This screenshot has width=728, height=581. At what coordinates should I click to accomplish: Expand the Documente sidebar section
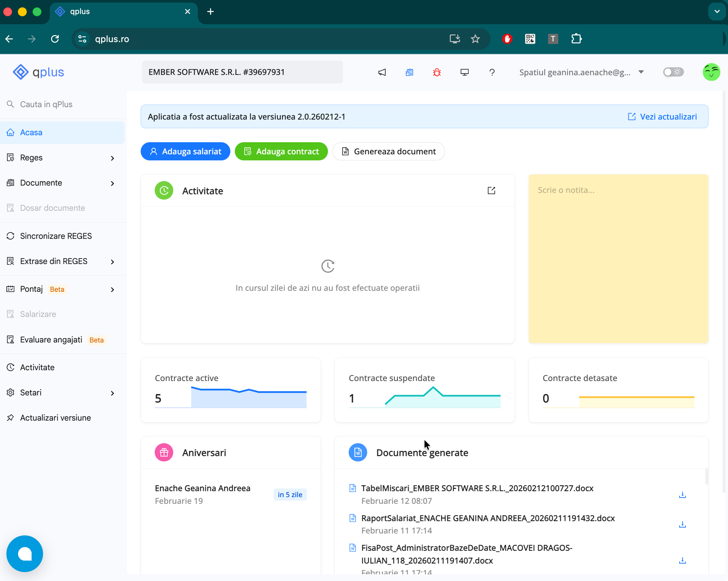41,183
